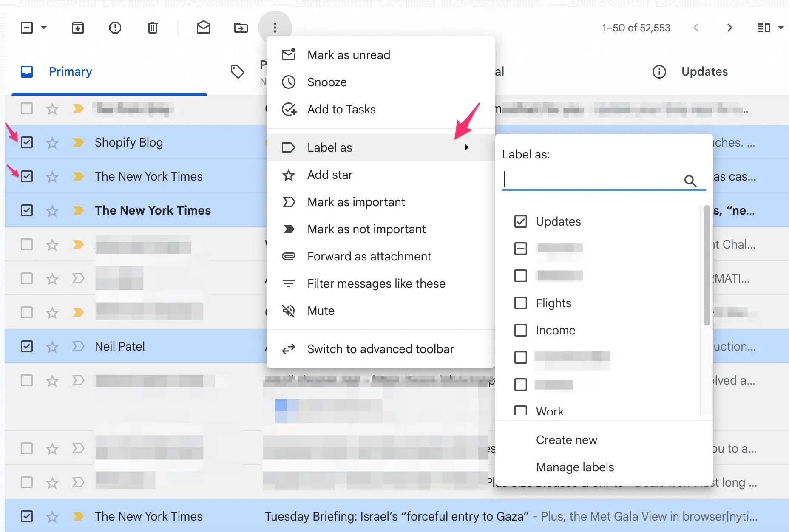Uncheck the Updates label checkbox

520,221
